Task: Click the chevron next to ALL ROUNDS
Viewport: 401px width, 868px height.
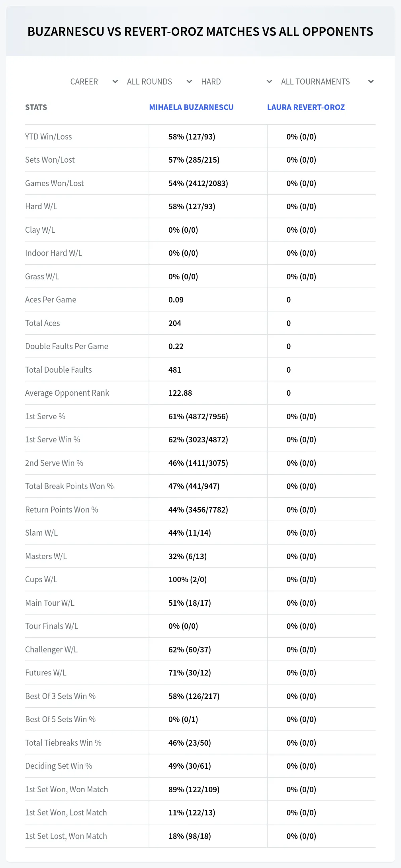Action: (x=189, y=82)
